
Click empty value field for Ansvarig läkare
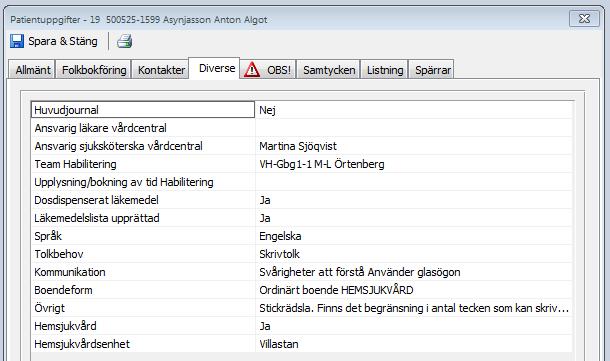pyautogui.click(x=414, y=128)
